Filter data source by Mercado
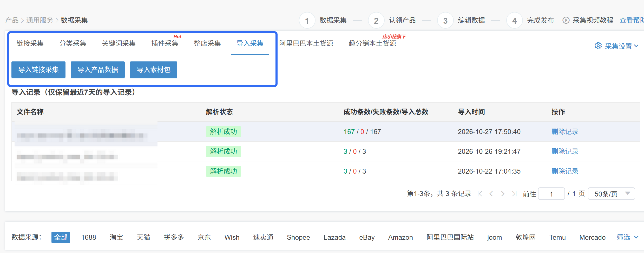Screen dimensions: 644x253 tap(593, 237)
